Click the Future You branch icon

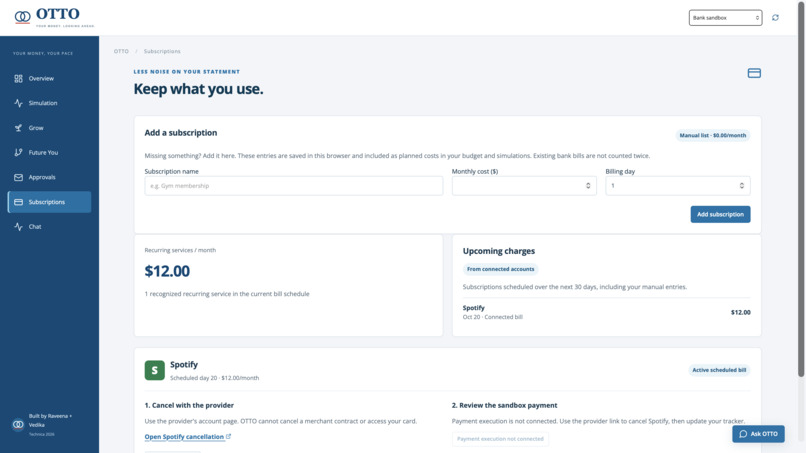pyautogui.click(x=19, y=153)
